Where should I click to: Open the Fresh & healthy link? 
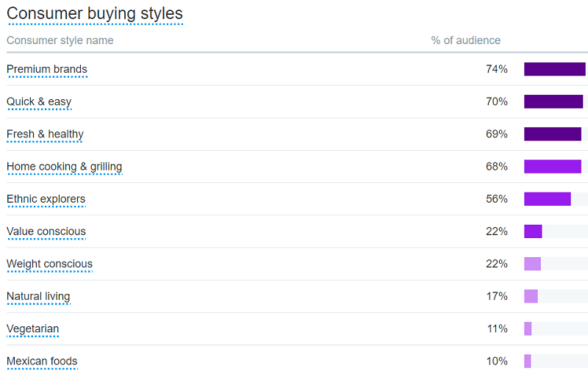[x=45, y=134]
